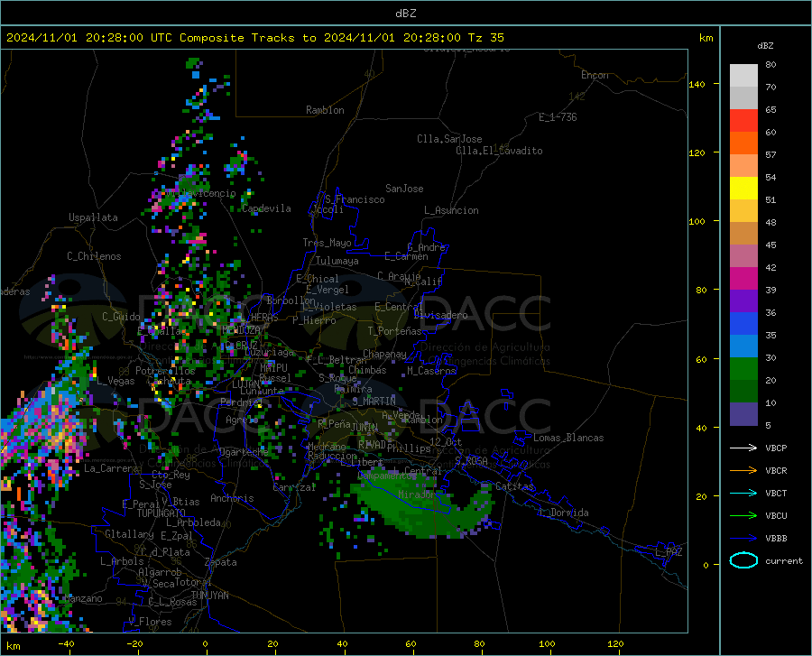The image size is (812, 656).
Task: Click the S_Francisco map label
Action: [x=355, y=199]
